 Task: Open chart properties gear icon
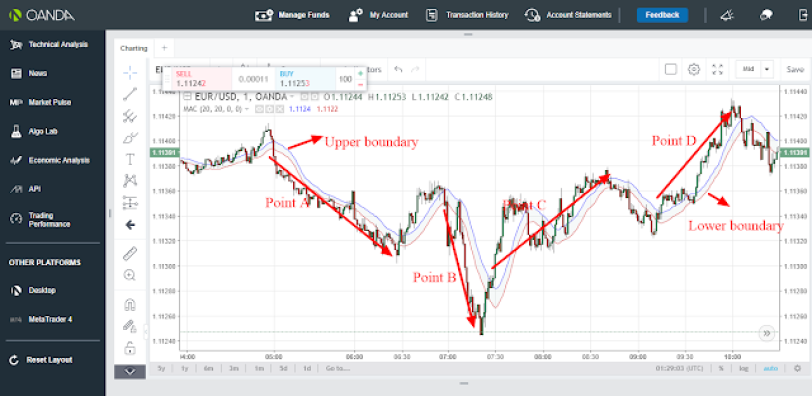[694, 69]
